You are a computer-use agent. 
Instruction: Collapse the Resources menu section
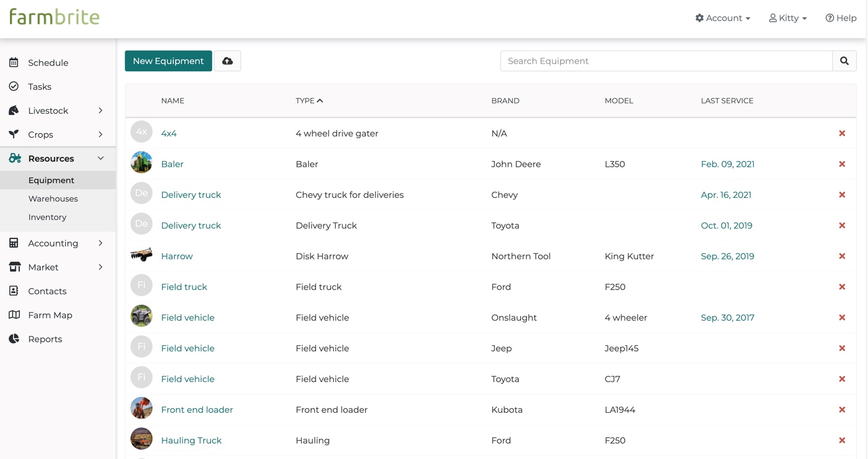pos(101,159)
